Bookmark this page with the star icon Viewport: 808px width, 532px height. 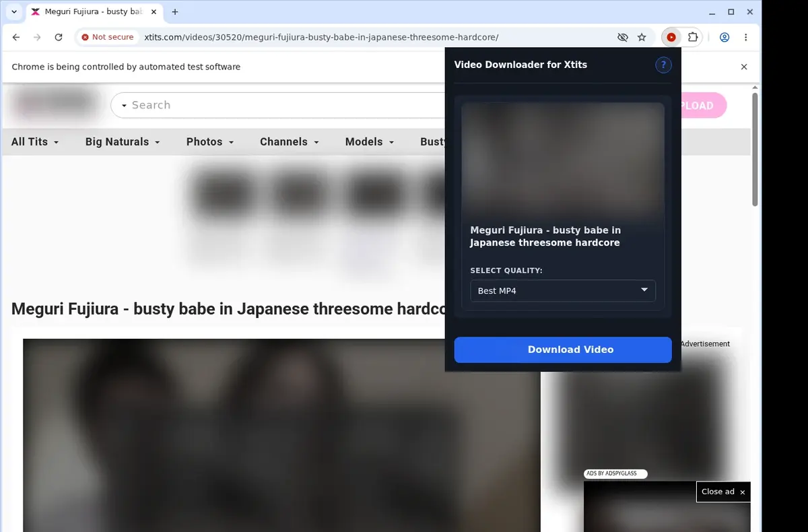click(642, 37)
